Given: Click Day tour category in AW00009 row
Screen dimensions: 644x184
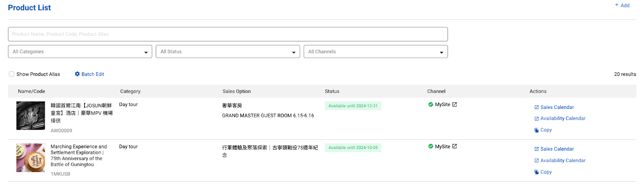Looking at the screenshot, I should point(128,104).
